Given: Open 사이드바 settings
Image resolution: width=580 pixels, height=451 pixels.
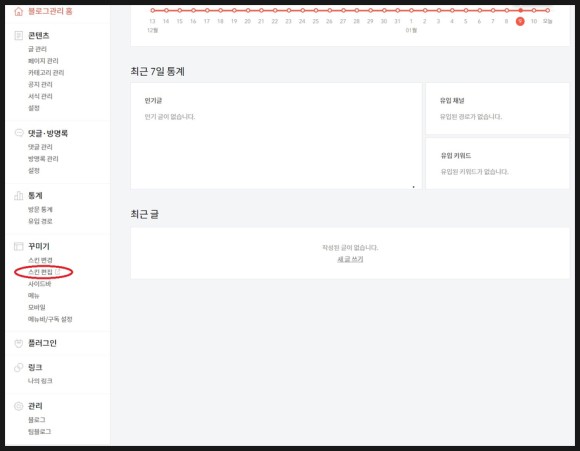Looking at the screenshot, I should (x=40, y=284).
